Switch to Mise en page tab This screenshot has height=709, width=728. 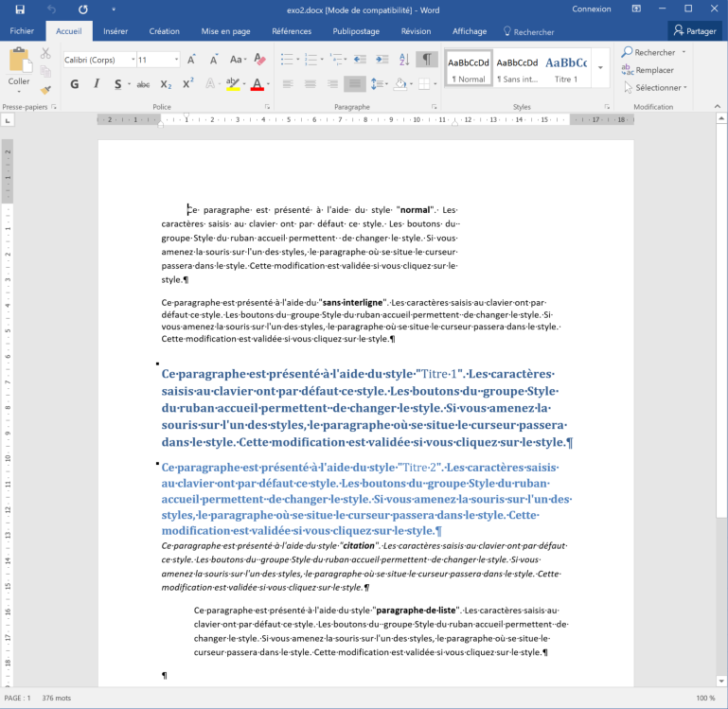tap(225, 31)
